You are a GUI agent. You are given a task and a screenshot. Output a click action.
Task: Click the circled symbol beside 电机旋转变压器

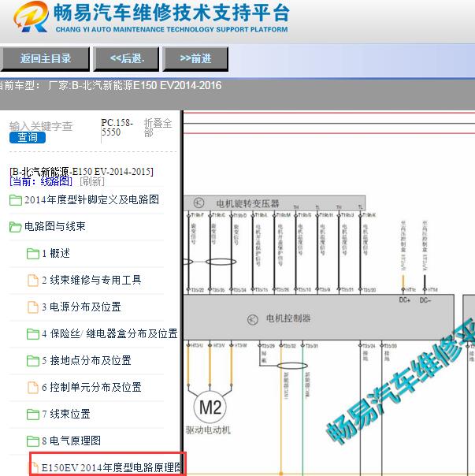point(199,203)
